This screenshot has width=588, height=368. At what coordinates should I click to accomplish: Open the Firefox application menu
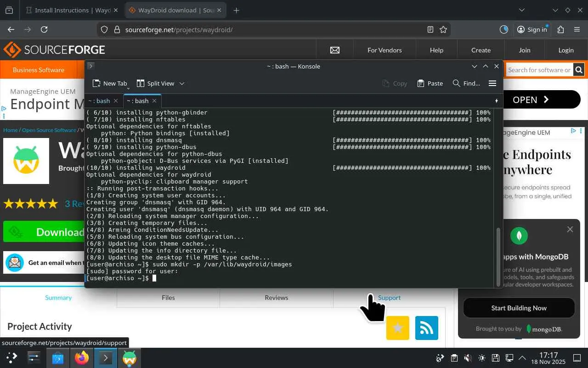click(x=577, y=29)
